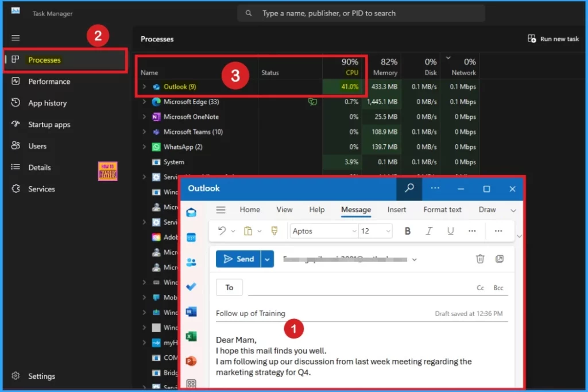Viewport: 588px width, 392px height.
Task: Open the Draw tab in Outlook
Action: [487, 210]
